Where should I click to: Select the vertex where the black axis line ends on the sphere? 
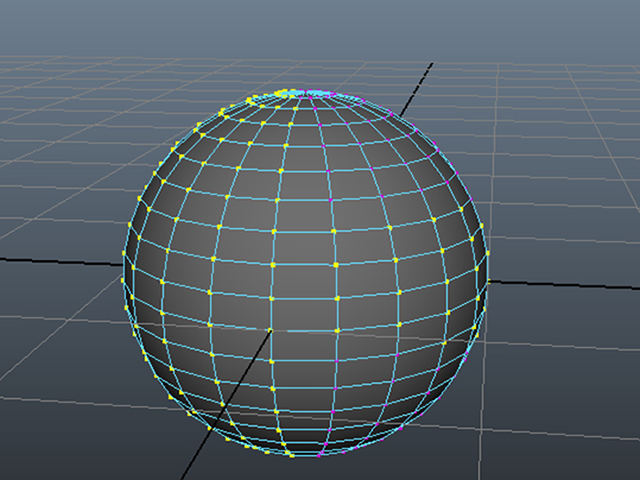(x=270, y=330)
